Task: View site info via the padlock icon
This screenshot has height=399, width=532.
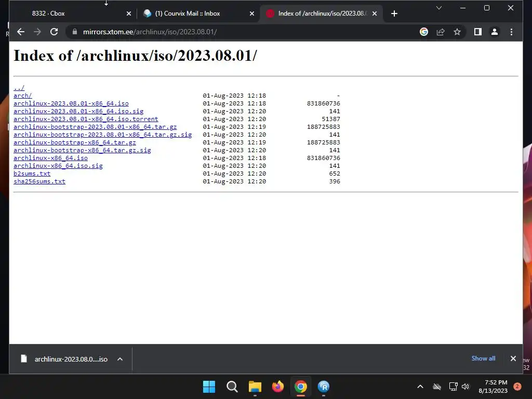Action: [75, 32]
